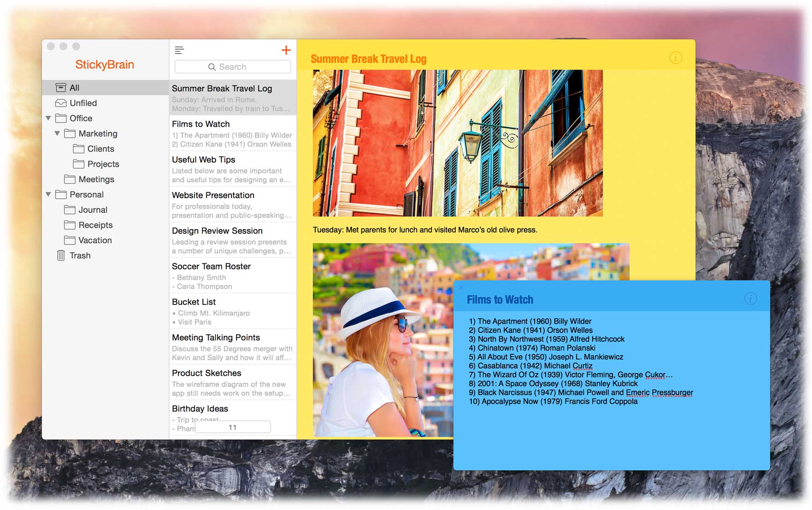
Task: Select the Journal label in the sidebar
Action: (x=93, y=209)
